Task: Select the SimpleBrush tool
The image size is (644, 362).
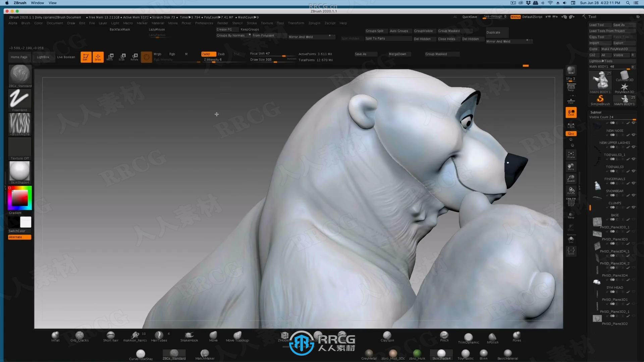Action: click(600, 101)
